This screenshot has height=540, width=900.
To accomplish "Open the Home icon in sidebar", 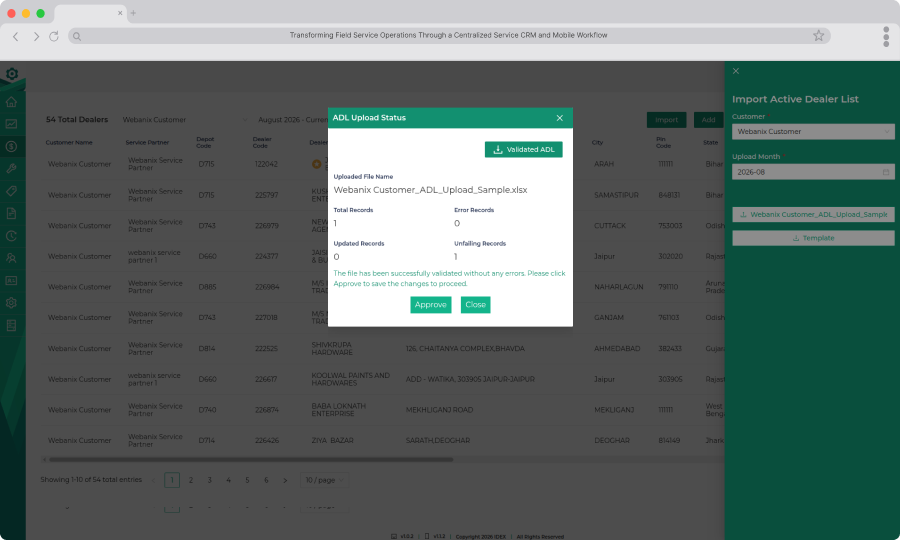I will (x=11, y=102).
